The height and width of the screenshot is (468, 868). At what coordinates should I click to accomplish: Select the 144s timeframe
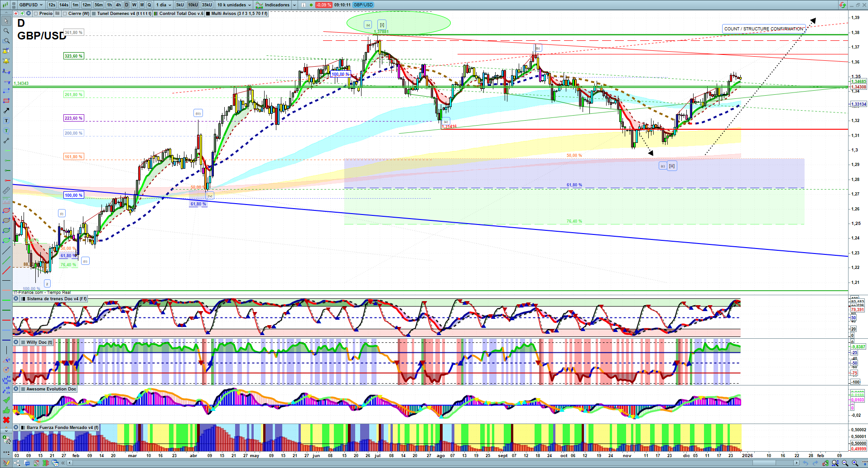64,5
